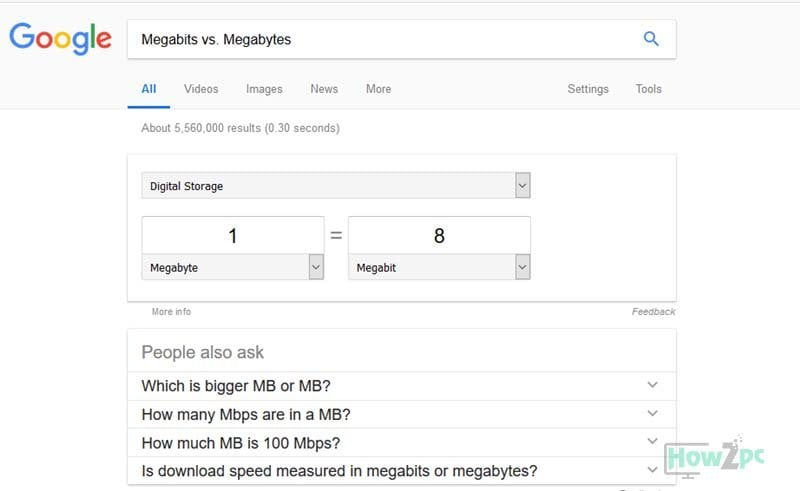Open the Megabit unit dropdown
The width and height of the screenshot is (800, 491).
point(439,267)
